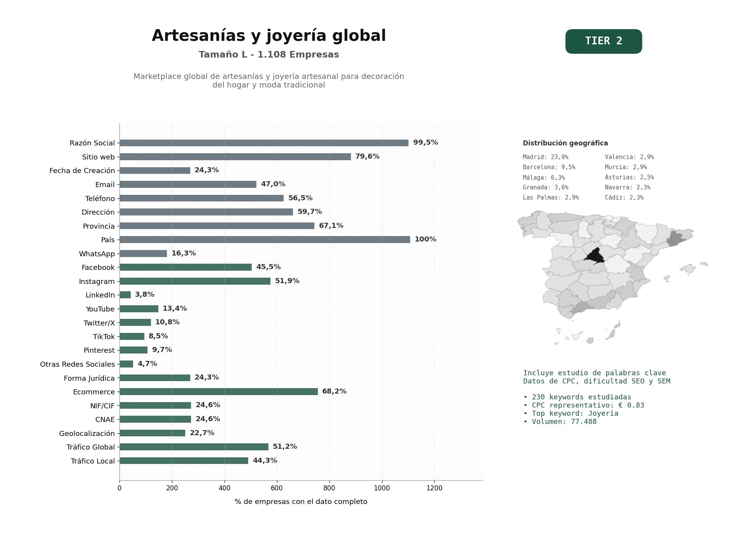The width and height of the screenshot is (747, 560).
Task: Click the black Madrid region on map
Action: tap(595, 256)
